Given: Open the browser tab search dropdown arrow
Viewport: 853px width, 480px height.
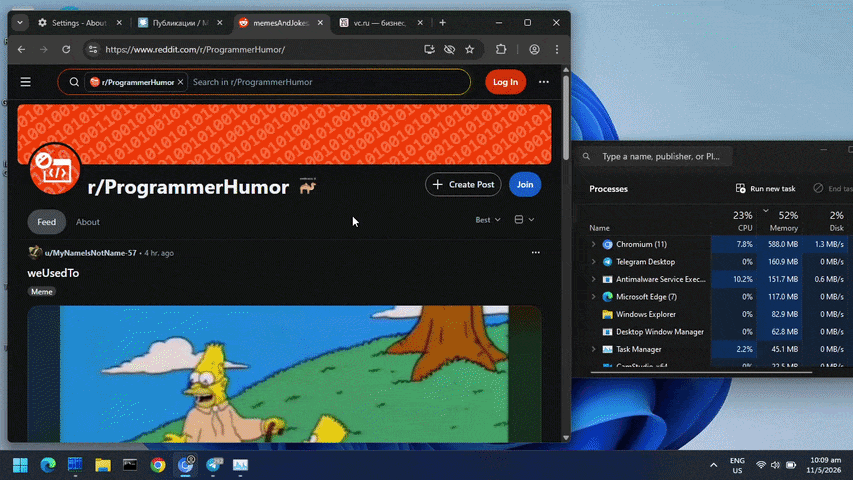Looking at the screenshot, I should tap(20, 23).
